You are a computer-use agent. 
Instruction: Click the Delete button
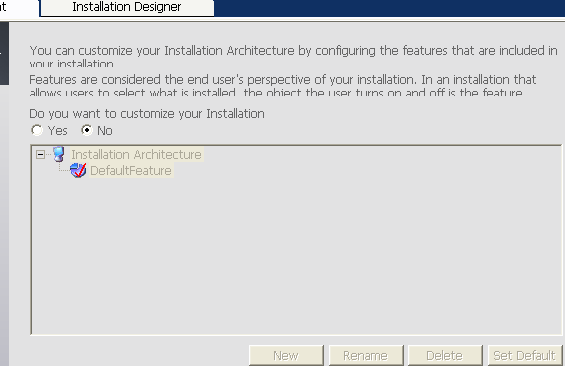click(445, 356)
